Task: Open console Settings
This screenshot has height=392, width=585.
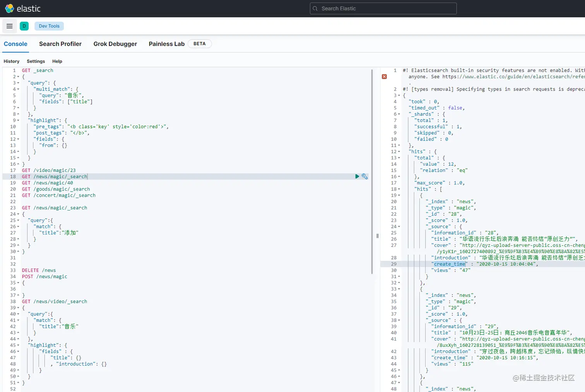Action: coord(36,61)
